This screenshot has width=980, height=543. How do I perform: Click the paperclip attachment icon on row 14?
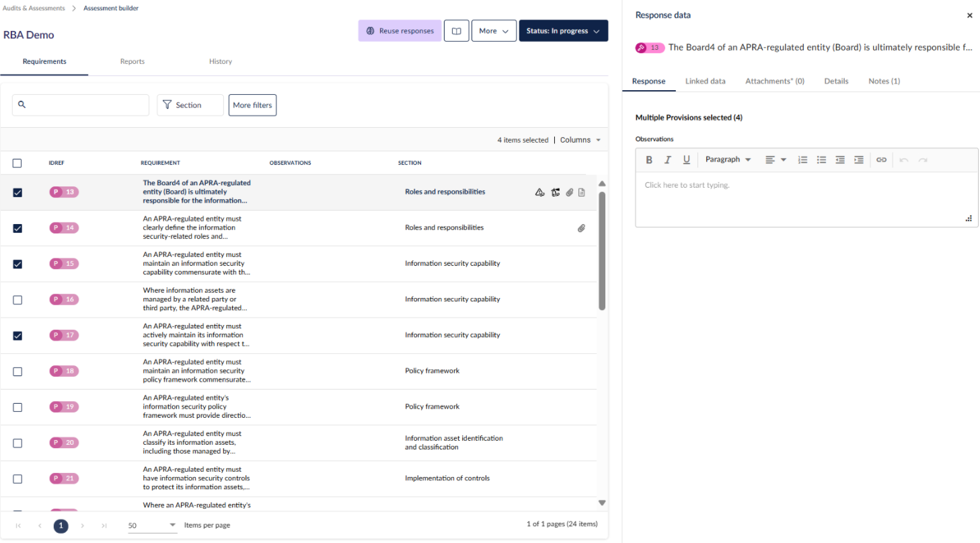581,228
